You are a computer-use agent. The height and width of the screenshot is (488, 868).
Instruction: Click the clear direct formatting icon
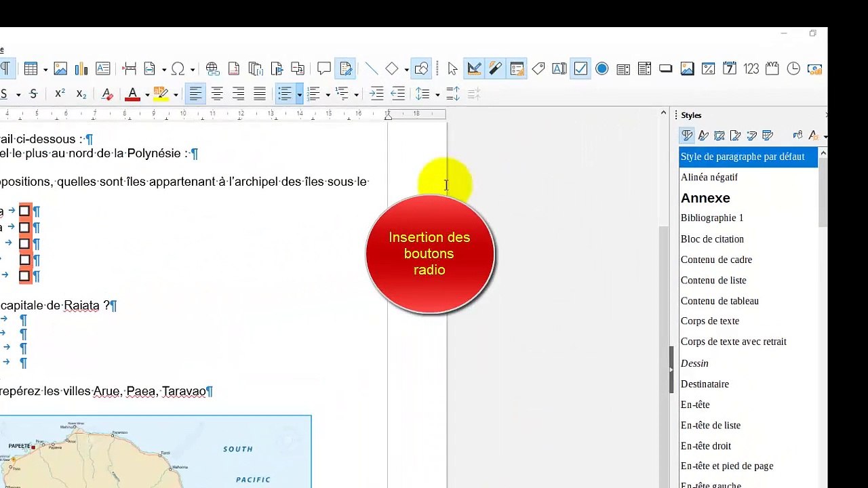click(x=106, y=94)
